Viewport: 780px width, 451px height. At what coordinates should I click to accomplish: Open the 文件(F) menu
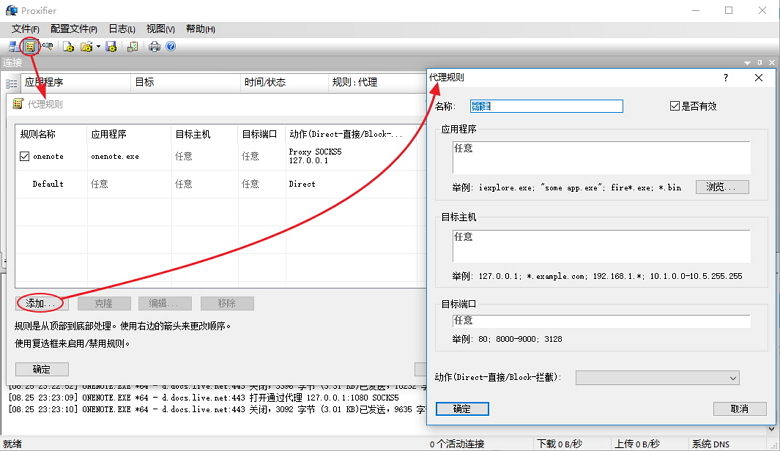[25, 29]
